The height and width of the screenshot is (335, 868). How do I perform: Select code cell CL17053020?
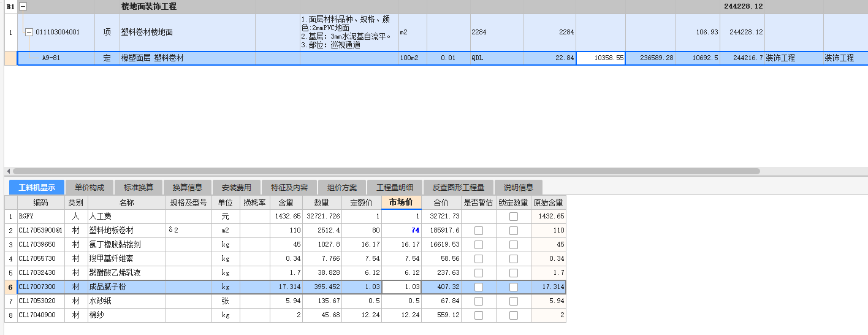point(41,301)
